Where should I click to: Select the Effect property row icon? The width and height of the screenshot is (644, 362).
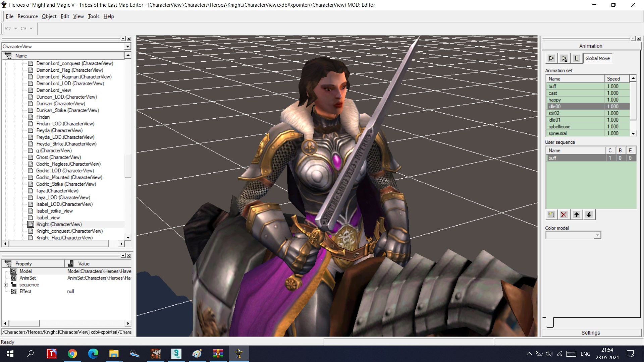(14, 291)
